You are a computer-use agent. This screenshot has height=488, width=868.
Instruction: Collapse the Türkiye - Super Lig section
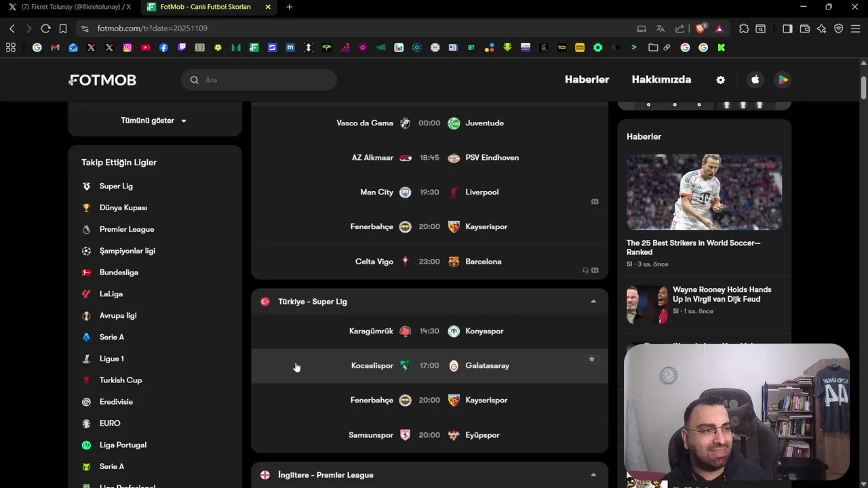(593, 302)
